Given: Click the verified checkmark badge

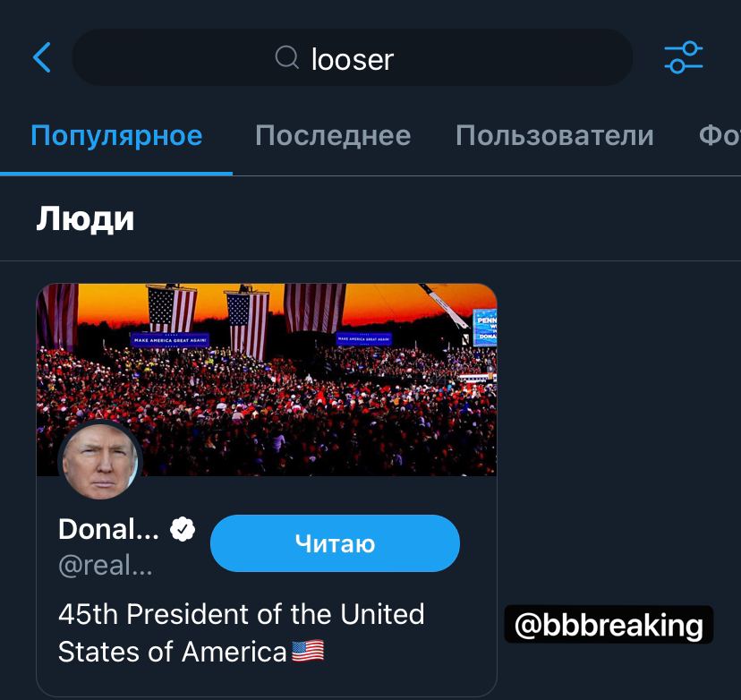Looking at the screenshot, I should click(x=183, y=530).
